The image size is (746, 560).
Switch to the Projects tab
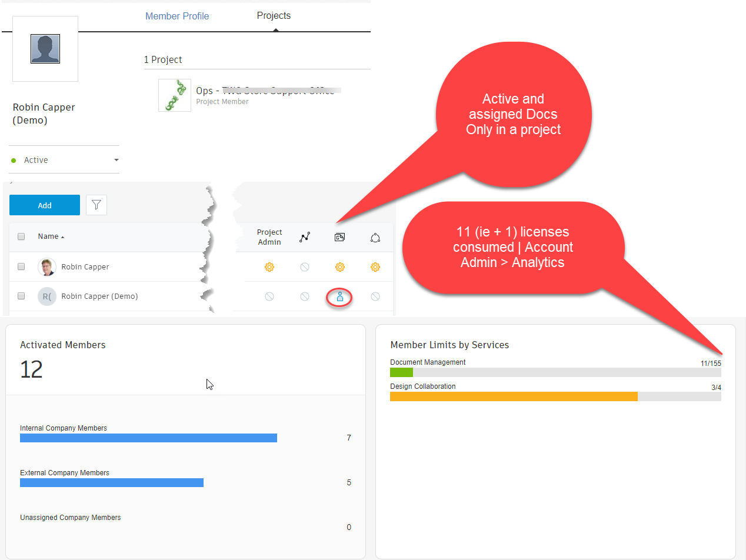click(x=274, y=15)
